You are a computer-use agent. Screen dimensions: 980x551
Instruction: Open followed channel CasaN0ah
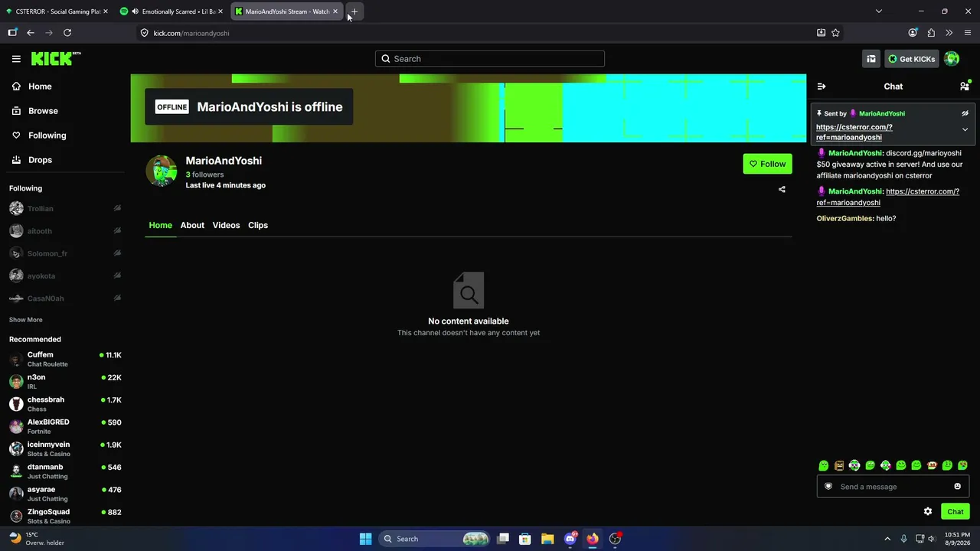65,298
